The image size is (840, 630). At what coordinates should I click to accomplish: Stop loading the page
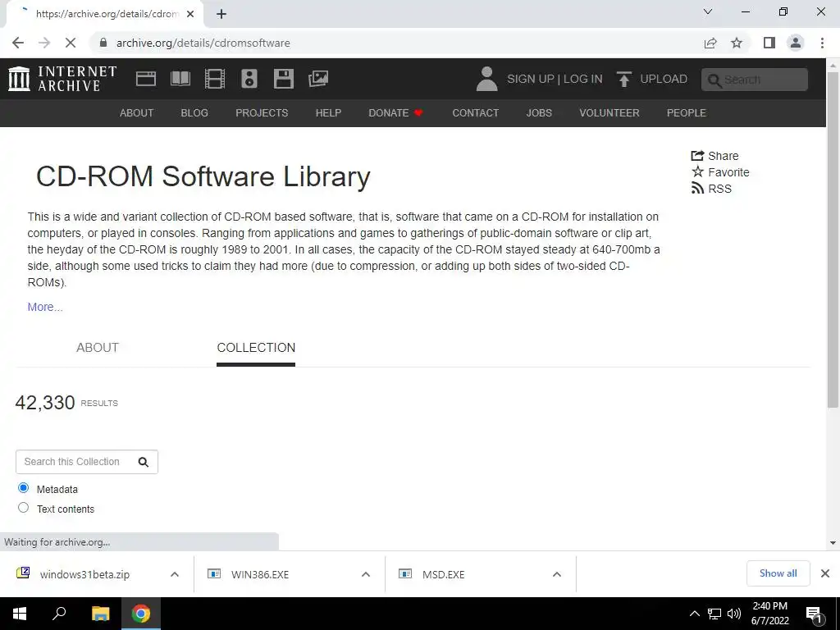point(71,43)
